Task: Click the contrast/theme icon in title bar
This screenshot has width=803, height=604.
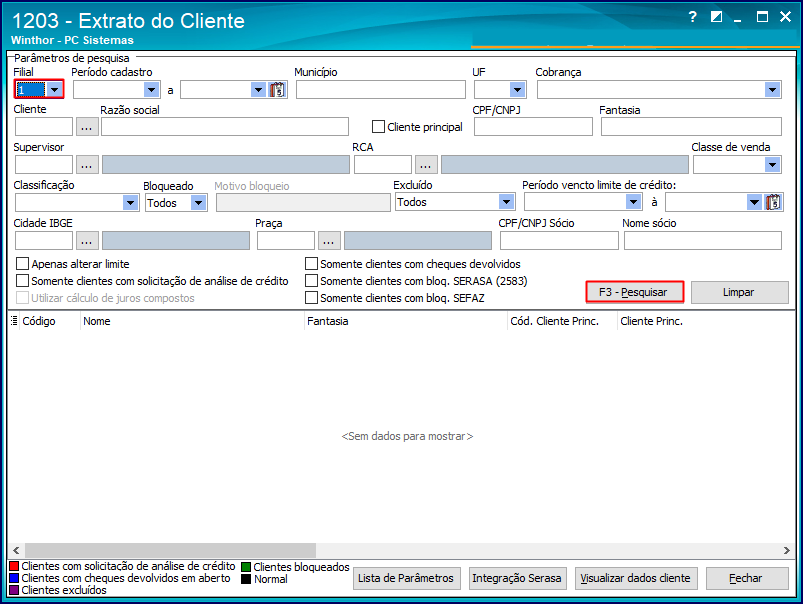Action: 716,17
